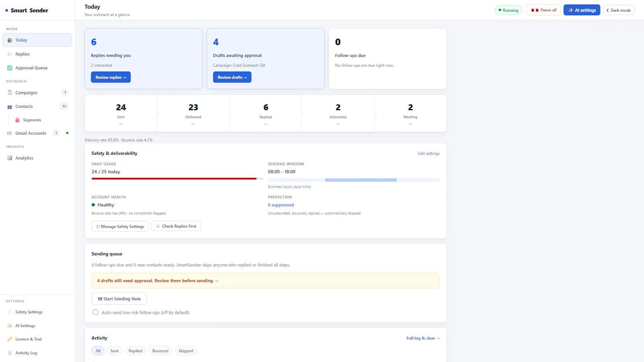
Task: Open AI settings from the top bar
Action: (582, 10)
